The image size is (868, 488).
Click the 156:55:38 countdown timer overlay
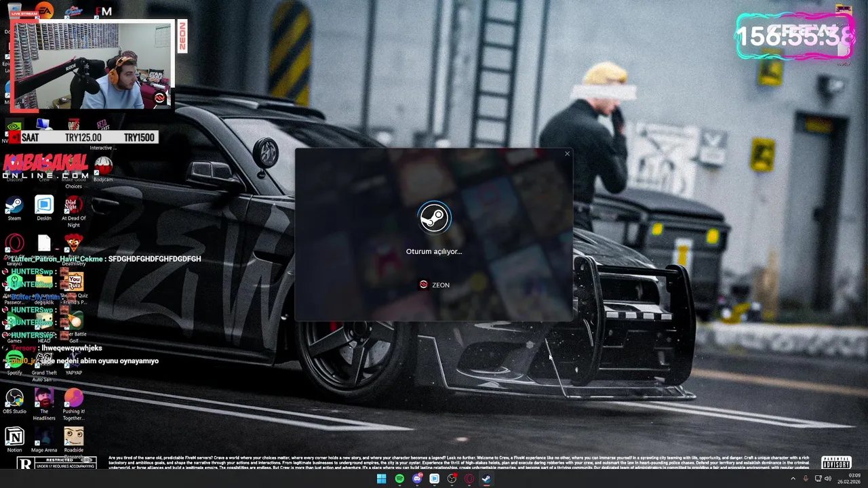[795, 36]
